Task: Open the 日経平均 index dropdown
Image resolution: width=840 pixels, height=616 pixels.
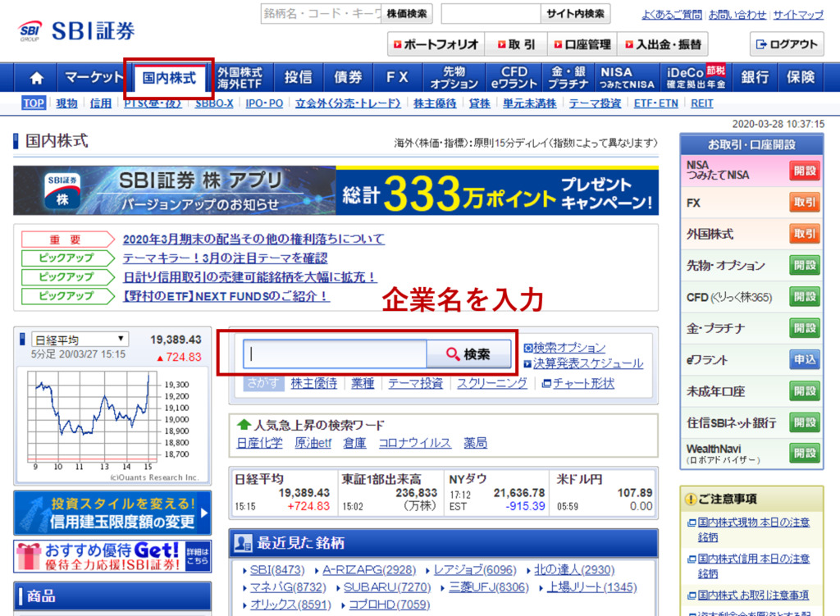Action: tap(80, 339)
